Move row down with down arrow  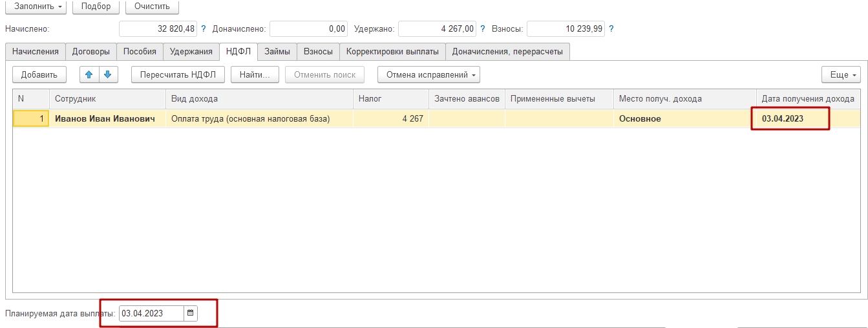click(108, 74)
